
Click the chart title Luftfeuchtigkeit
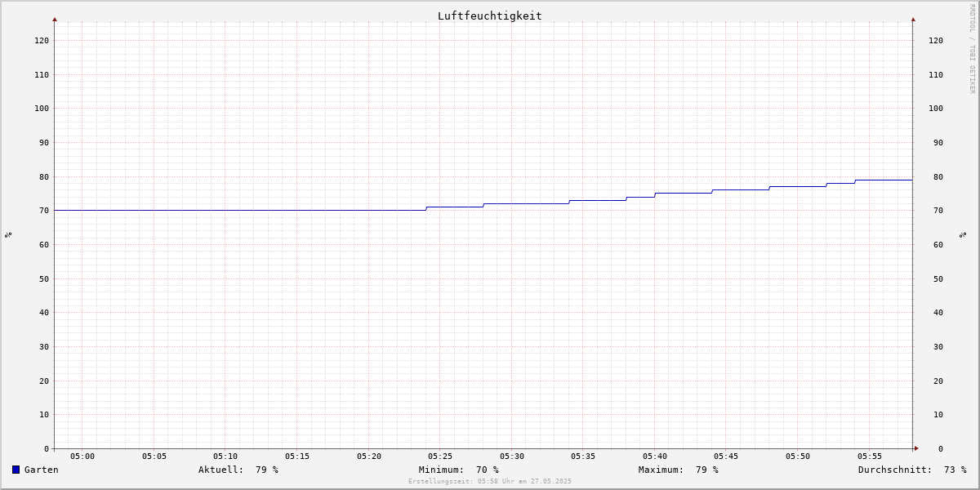pos(489,16)
